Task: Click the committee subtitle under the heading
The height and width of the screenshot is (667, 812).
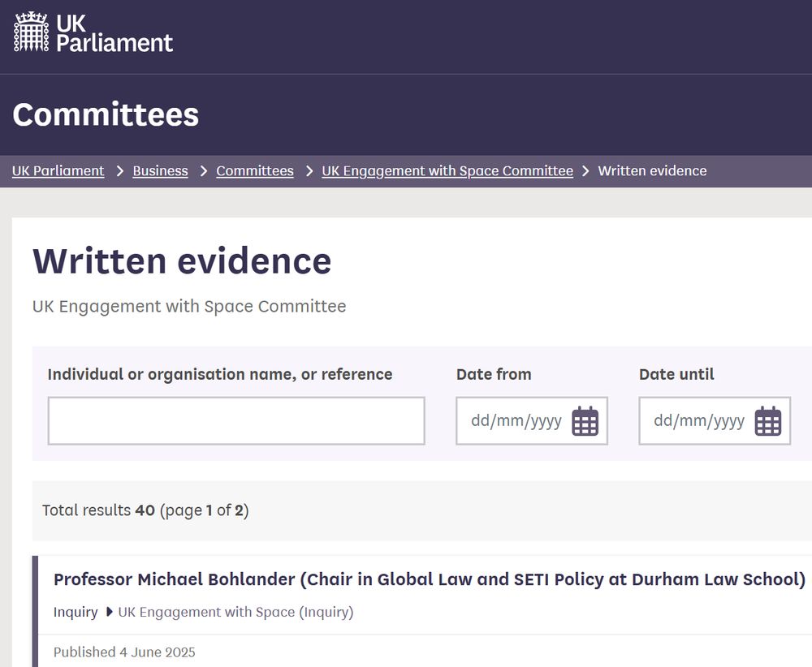Action: click(x=189, y=307)
